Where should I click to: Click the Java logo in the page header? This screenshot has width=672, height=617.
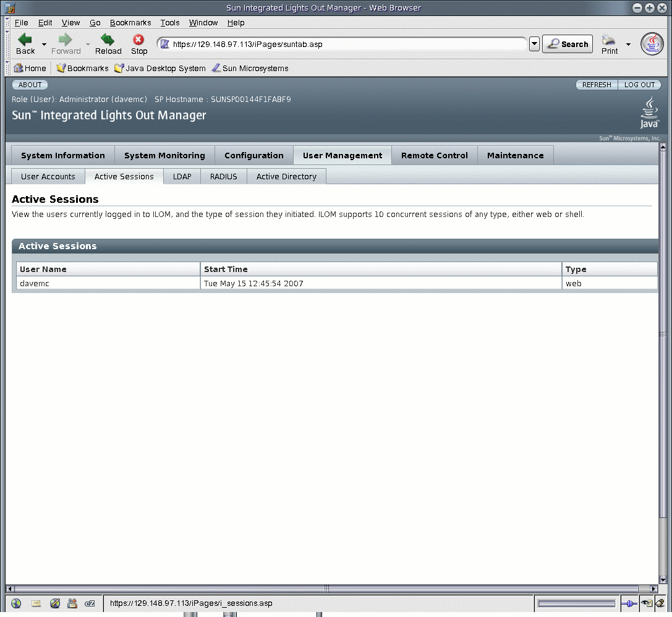[x=650, y=113]
